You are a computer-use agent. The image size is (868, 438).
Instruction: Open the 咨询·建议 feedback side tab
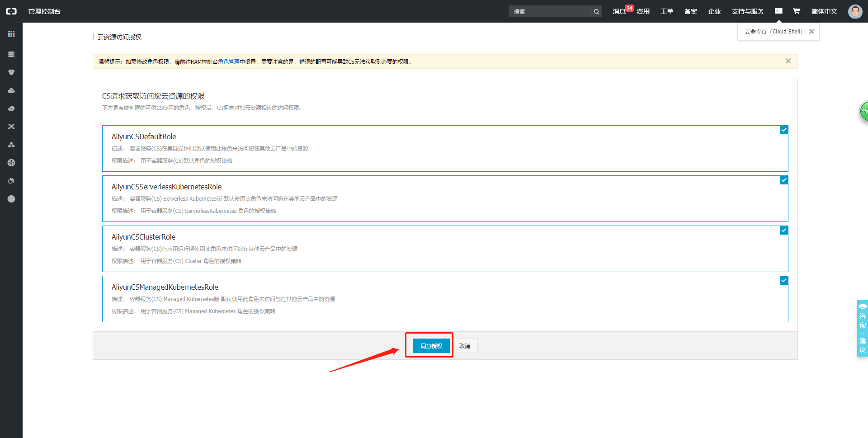tap(863, 329)
